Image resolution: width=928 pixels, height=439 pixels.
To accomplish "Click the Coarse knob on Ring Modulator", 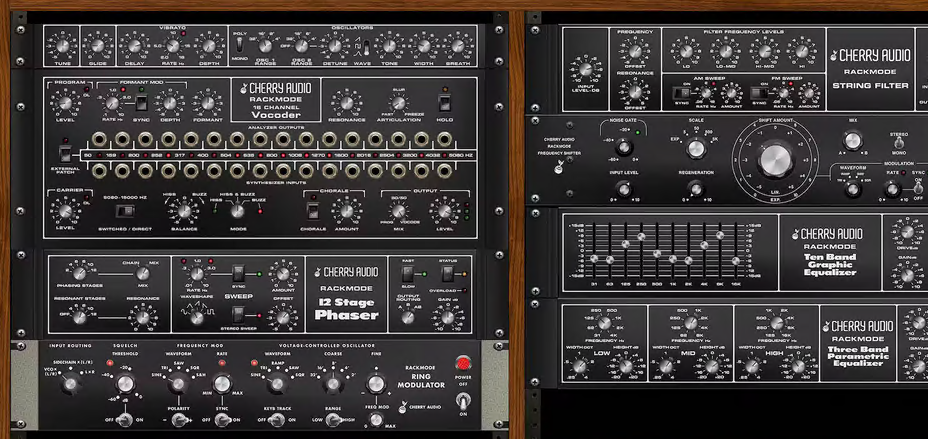I will tap(332, 384).
